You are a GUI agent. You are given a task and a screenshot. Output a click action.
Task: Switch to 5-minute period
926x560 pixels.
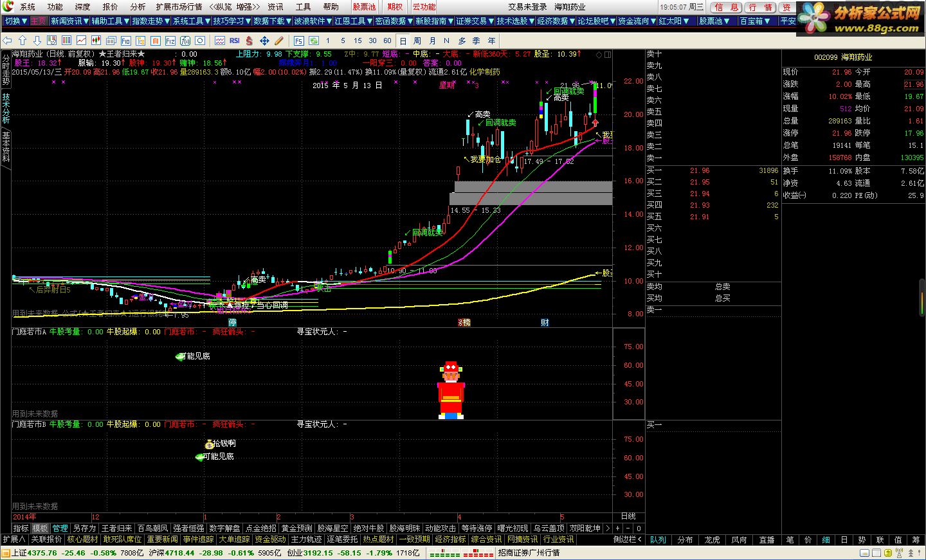pos(343,41)
